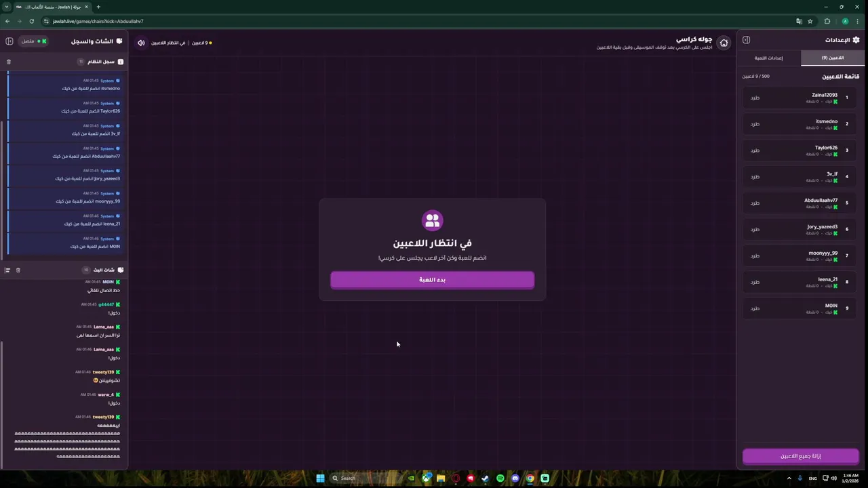Select player name Zaina12093 in list
The width and height of the screenshot is (868, 488).
coord(825,95)
